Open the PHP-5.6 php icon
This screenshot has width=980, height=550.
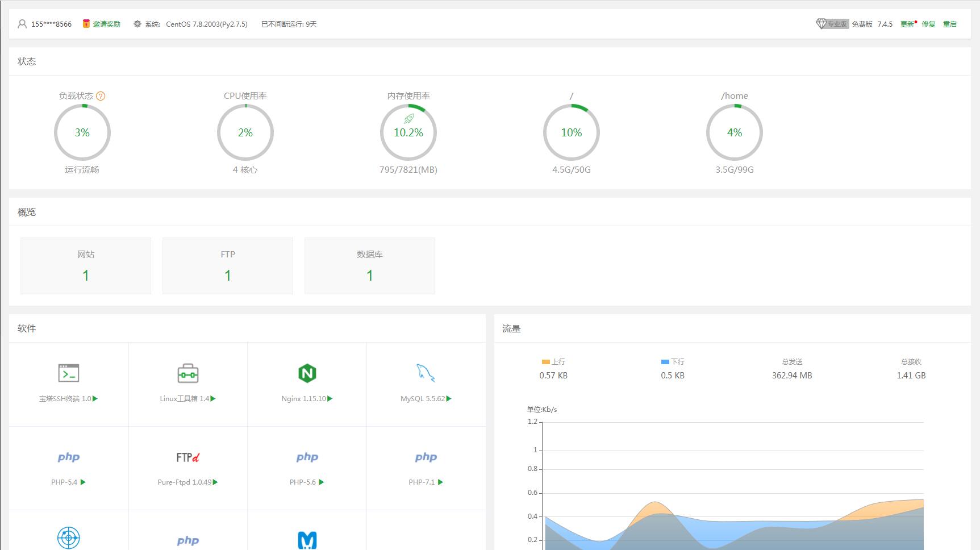click(307, 457)
